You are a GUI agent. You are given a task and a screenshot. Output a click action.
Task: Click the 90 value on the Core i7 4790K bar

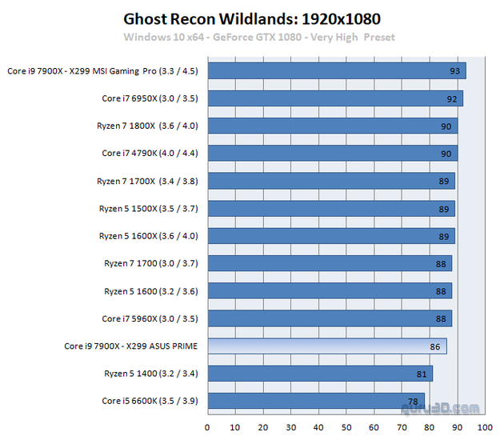coord(446,154)
